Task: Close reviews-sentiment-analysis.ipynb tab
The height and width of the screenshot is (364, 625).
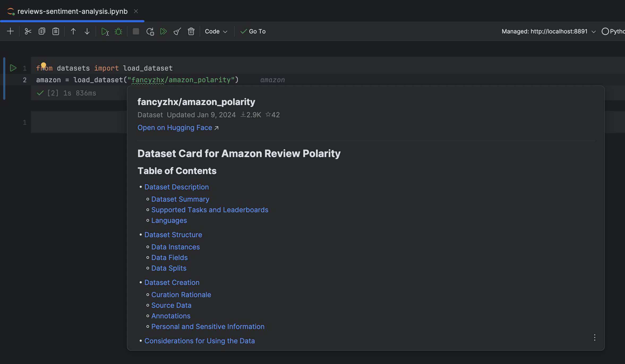Action: pyautogui.click(x=136, y=11)
